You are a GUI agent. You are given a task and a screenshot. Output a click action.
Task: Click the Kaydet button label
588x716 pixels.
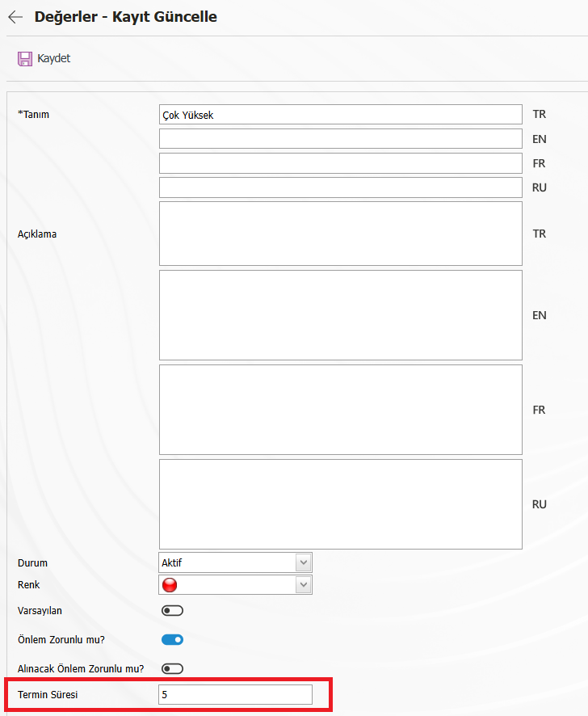[54, 58]
